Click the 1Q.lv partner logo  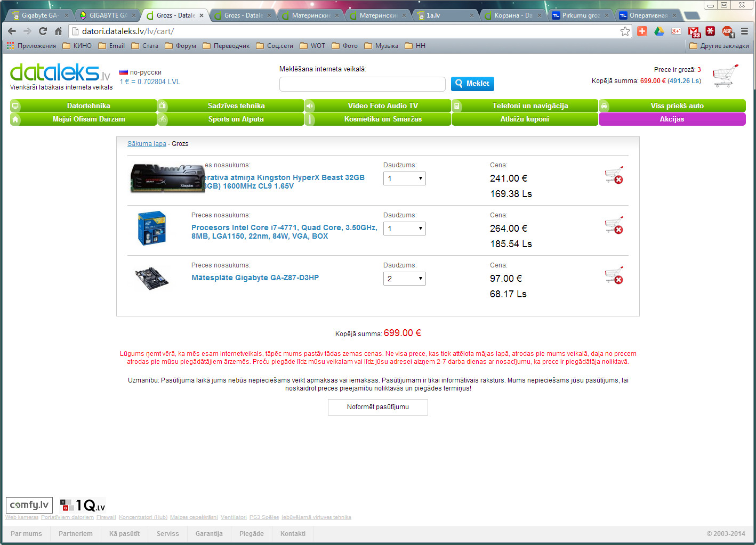(x=83, y=505)
